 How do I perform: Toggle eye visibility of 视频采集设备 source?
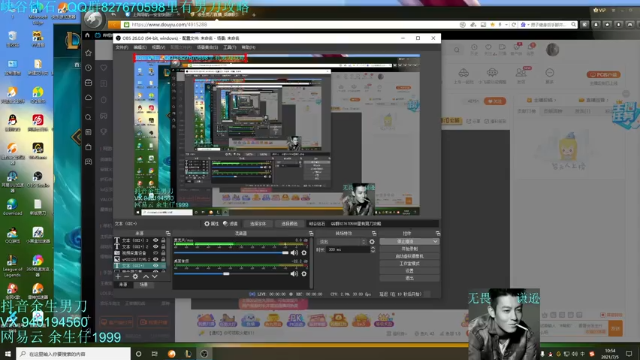156,253
